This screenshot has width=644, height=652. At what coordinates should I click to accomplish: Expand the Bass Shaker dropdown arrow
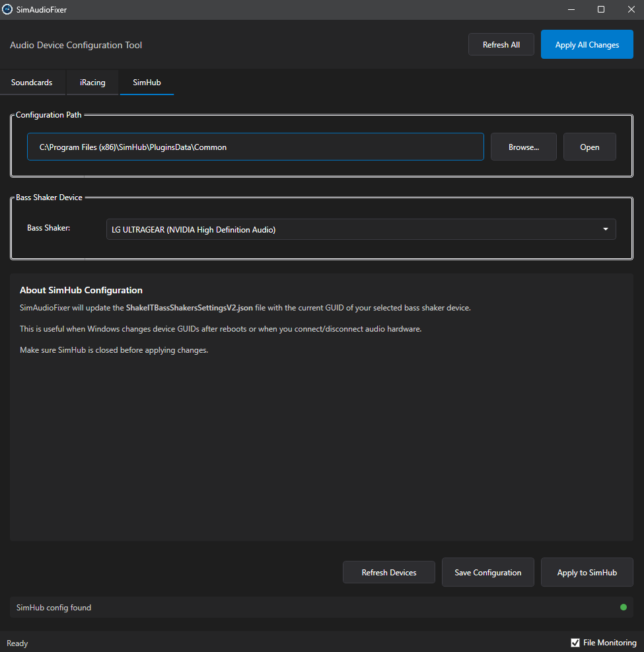(x=606, y=229)
